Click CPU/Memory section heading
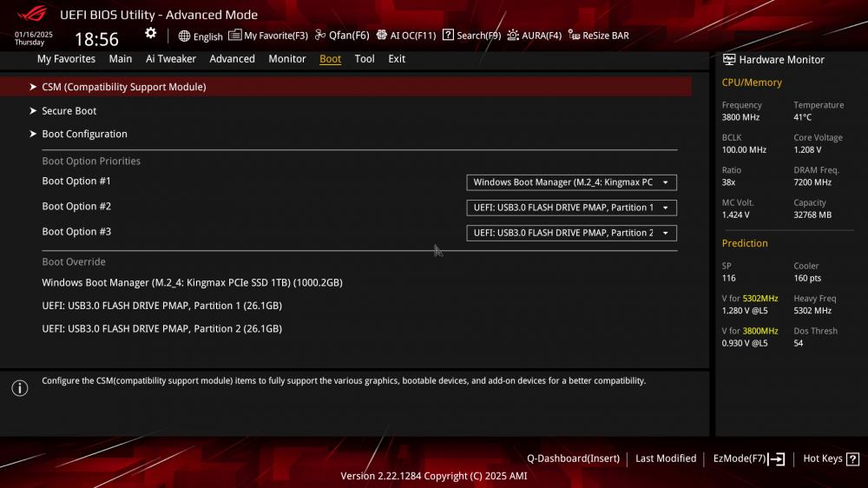 click(751, 82)
